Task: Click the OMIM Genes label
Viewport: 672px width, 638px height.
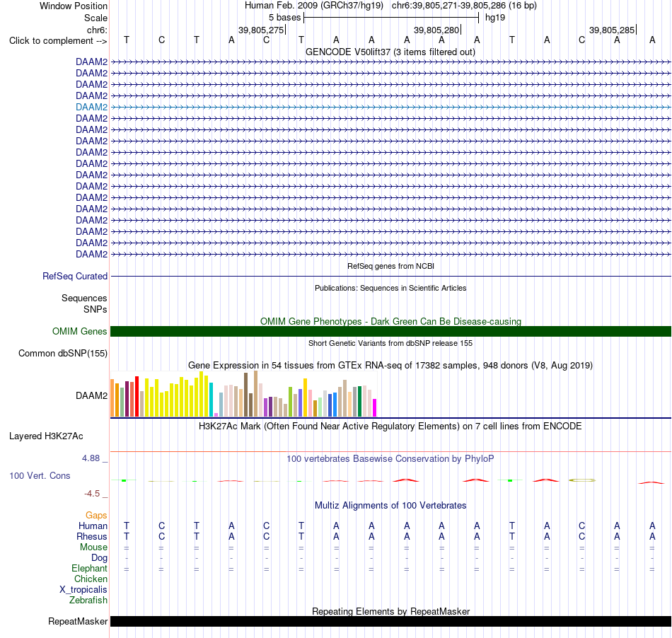Action: click(79, 331)
